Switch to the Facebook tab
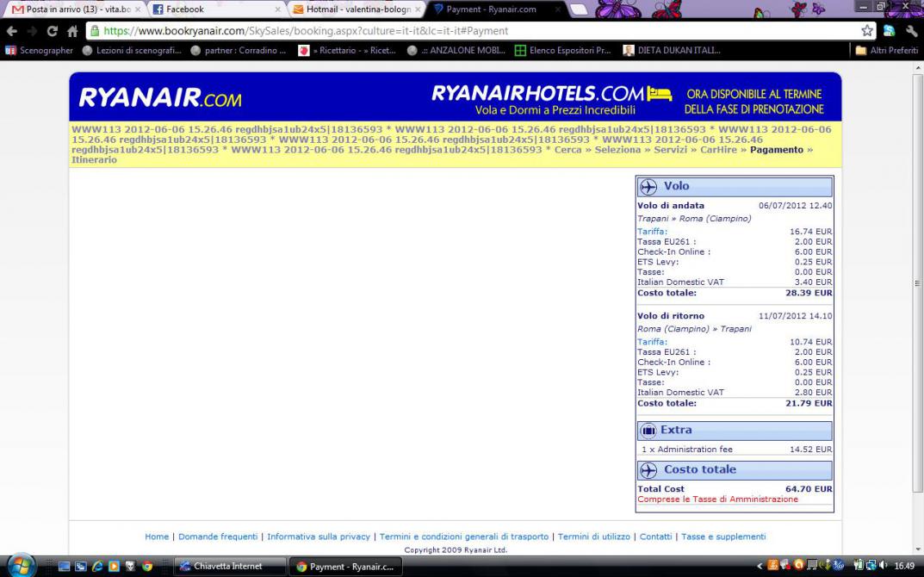This screenshot has width=924, height=577. click(x=215, y=9)
